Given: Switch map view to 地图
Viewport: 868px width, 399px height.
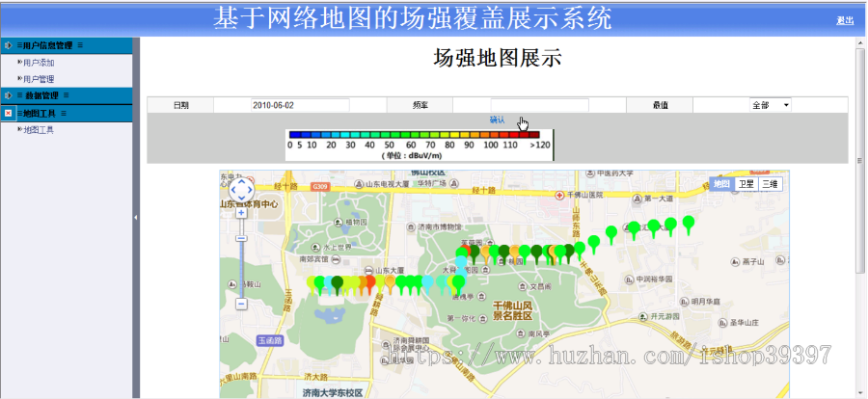Looking at the screenshot, I should [x=721, y=184].
